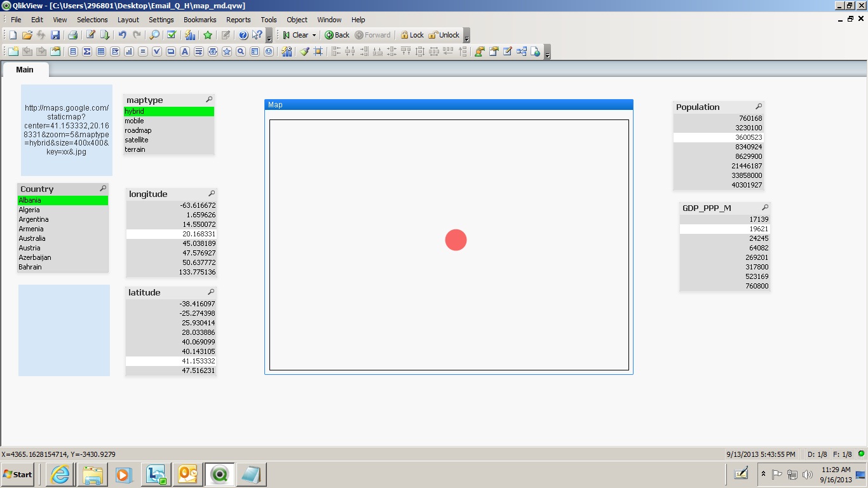The image size is (868, 488).
Task: Open the Search magnifier tool
Action: [x=154, y=35]
